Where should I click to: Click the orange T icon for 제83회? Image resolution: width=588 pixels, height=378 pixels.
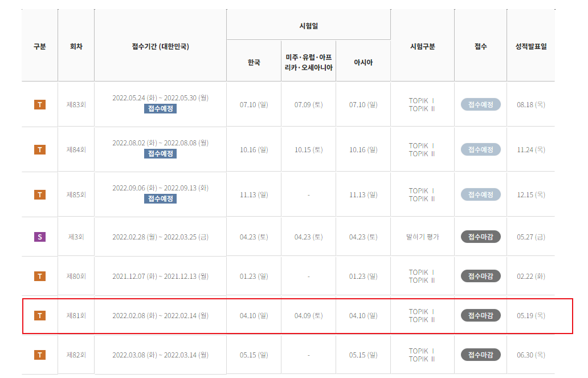(x=40, y=104)
